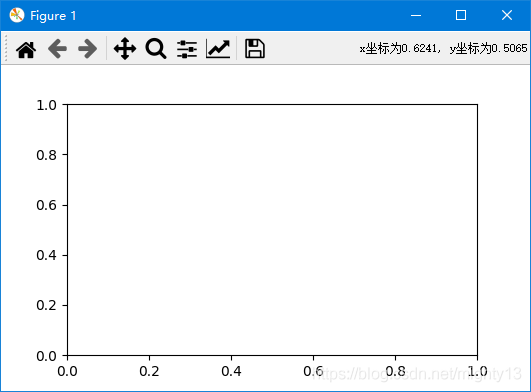The image size is (531, 392).
Task: Click the 0.8 y-axis tick label
Action: [46, 155]
